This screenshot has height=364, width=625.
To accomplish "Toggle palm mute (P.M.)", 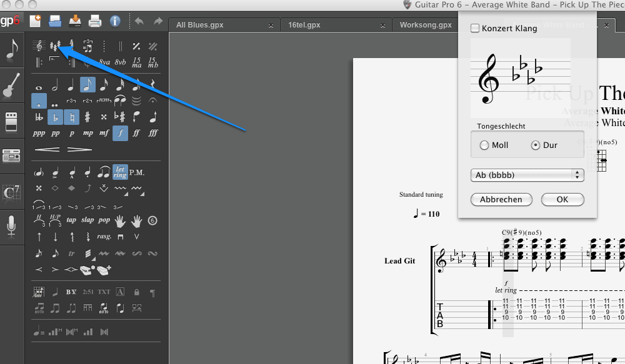I will click(x=137, y=172).
